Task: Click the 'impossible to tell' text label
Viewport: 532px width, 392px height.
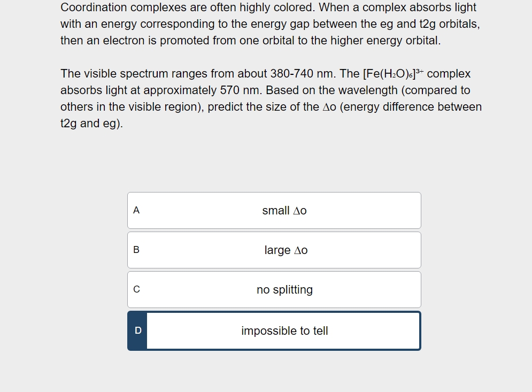Action: pos(285,330)
